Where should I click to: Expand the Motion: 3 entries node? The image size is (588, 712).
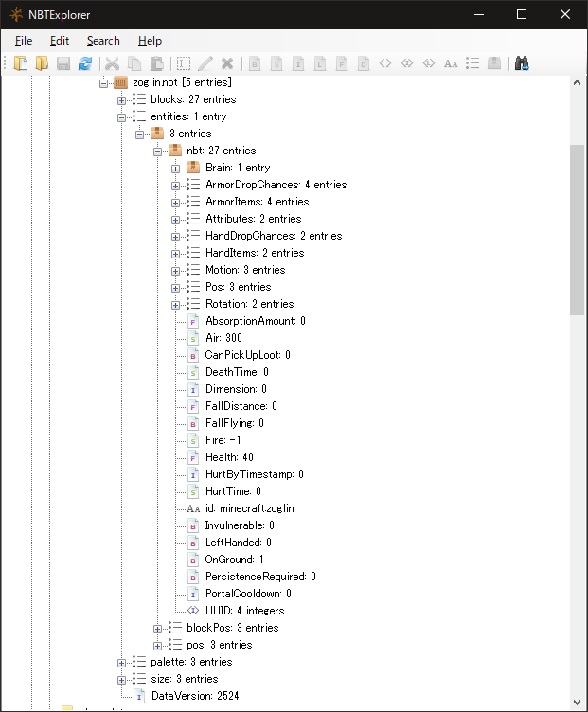[x=175, y=271]
